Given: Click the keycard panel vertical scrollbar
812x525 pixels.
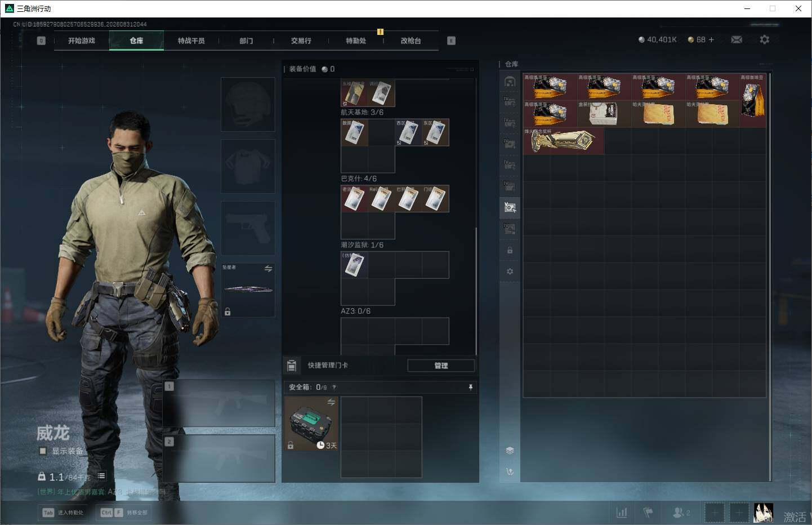Looking at the screenshot, I should (476, 291).
